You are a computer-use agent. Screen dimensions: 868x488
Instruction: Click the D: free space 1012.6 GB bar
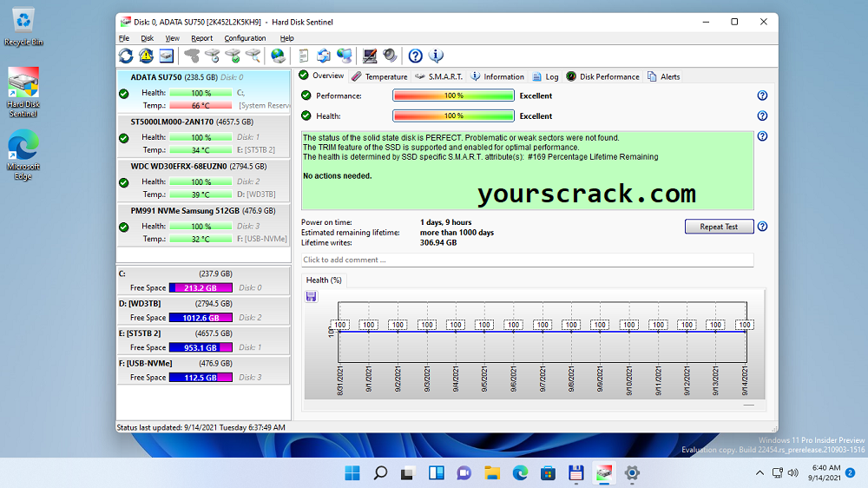[201, 318]
